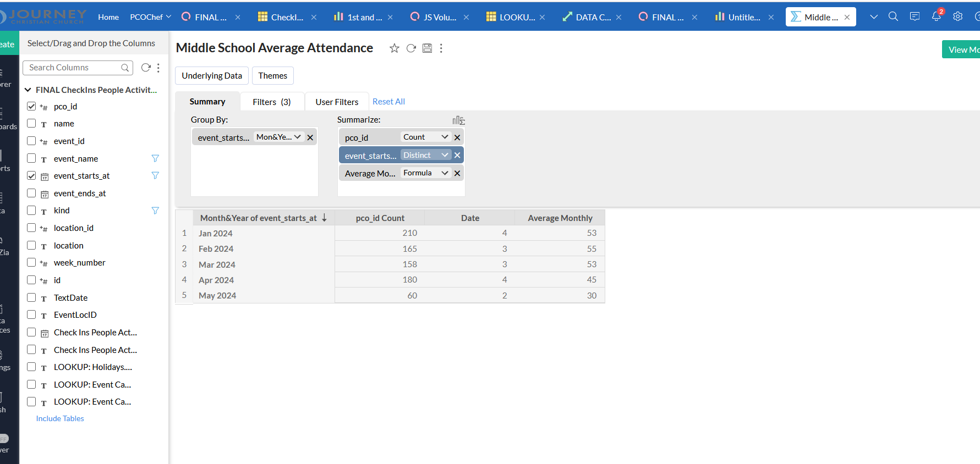Open the summarize settings chart icon
980x464 pixels.
pyautogui.click(x=458, y=120)
